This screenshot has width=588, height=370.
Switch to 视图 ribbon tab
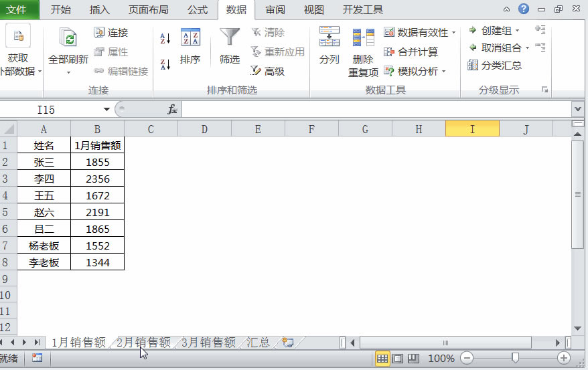(x=314, y=9)
